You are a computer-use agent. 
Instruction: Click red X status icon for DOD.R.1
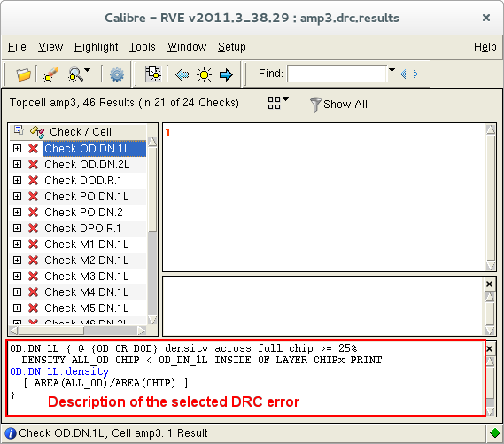[33, 181]
